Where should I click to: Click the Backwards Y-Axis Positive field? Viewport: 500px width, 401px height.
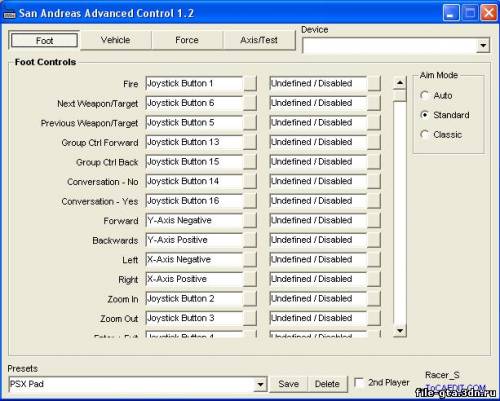194,240
